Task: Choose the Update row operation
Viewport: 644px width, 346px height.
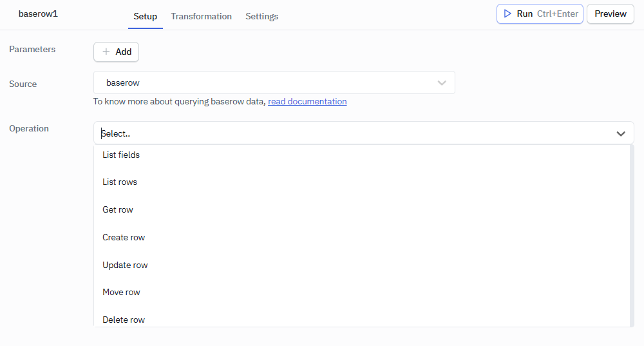Action: [125, 265]
